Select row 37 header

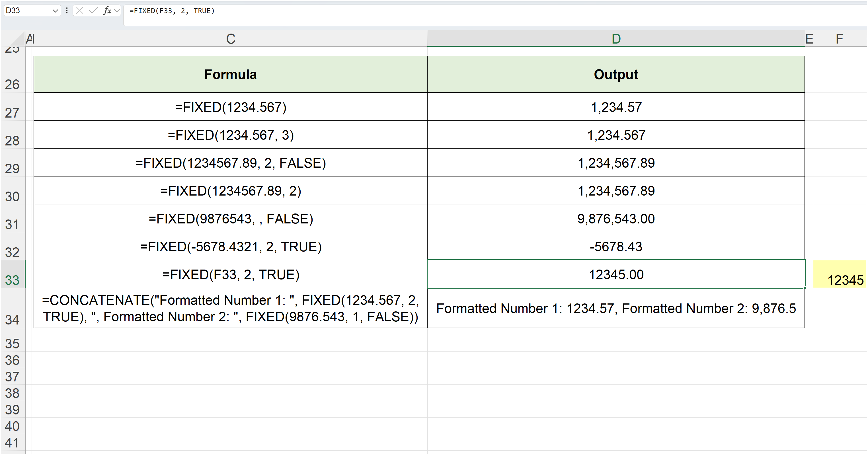[x=13, y=377]
